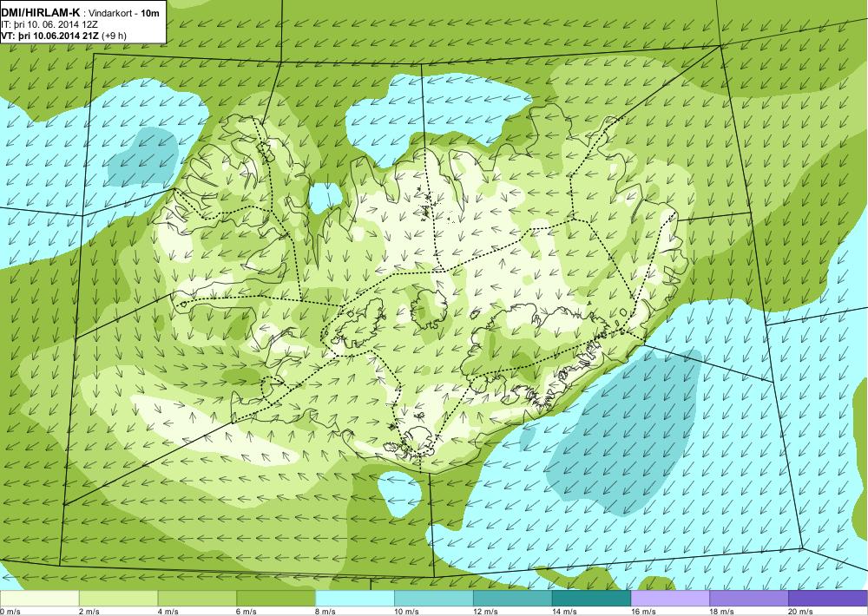The width and height of the screenshot is (868, 616).
Task: Click the "6 m/s" legend label
Action: 247,612
